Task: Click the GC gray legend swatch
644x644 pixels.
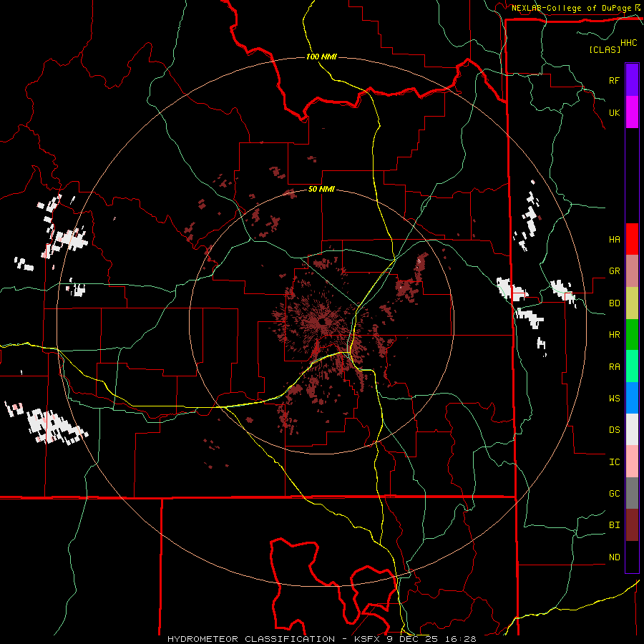Action: pos(632,493)
